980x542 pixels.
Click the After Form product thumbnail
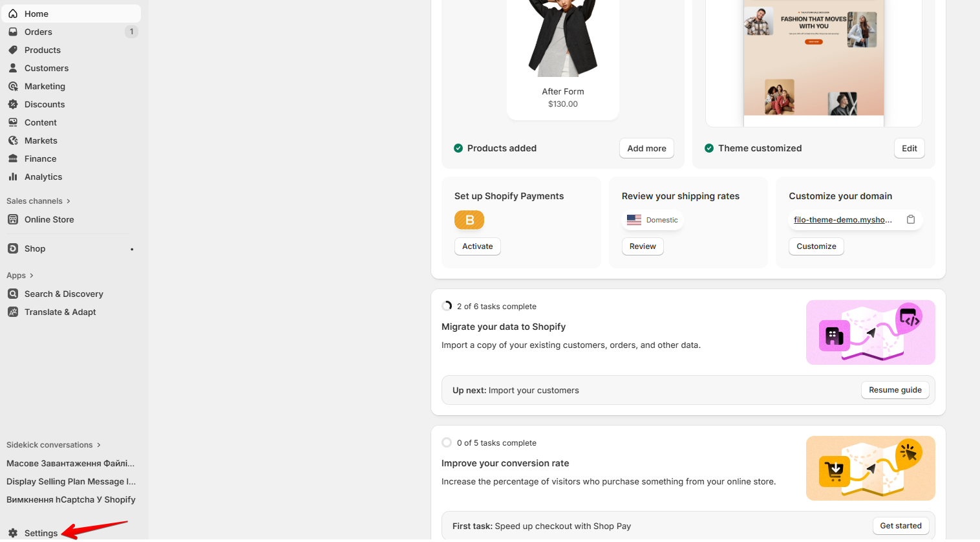(563, 39)
